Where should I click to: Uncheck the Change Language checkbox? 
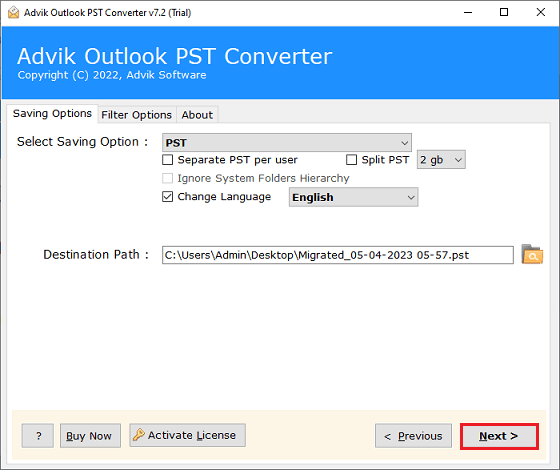[168, 197]
